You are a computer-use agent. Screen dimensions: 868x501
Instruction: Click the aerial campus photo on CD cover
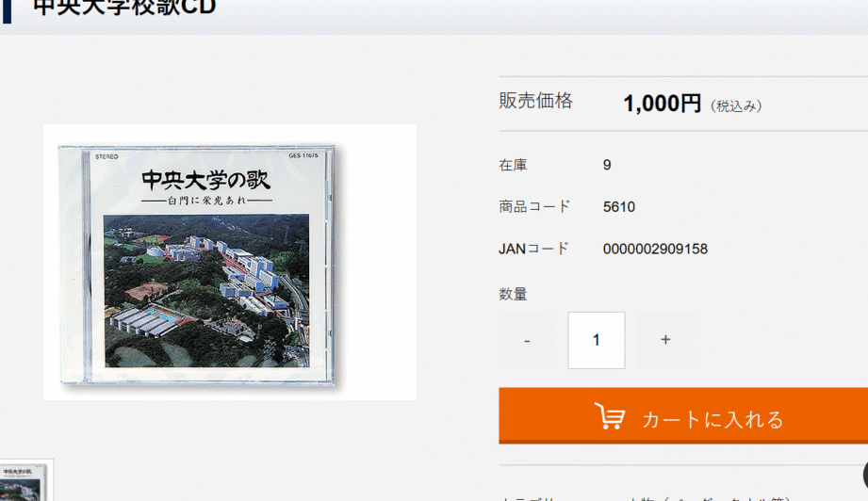(206, 291)
